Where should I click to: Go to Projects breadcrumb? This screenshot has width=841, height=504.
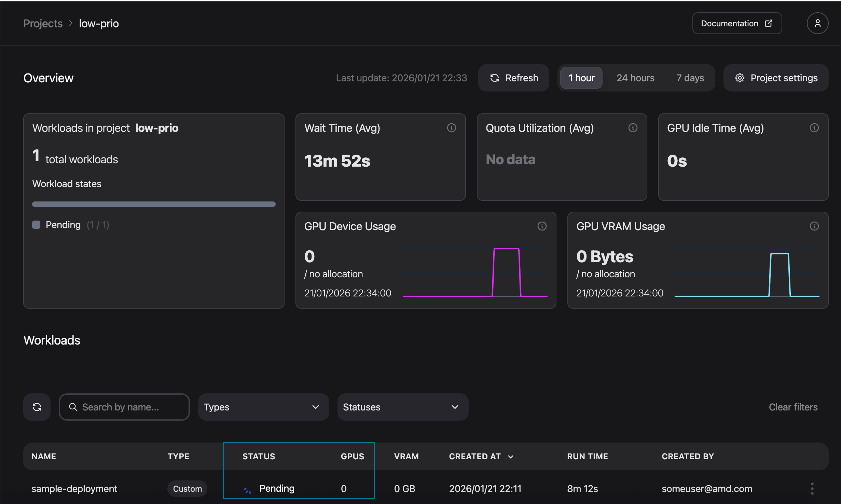click(43, 23)
